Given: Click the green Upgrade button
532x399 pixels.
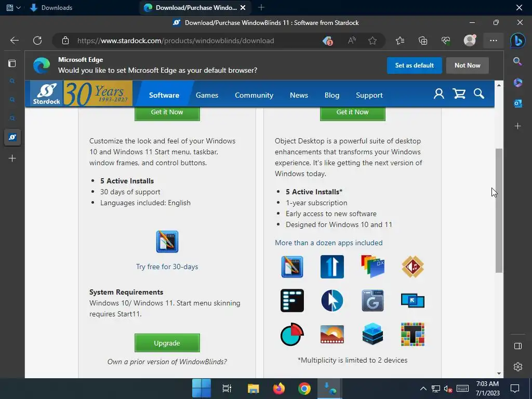Looking at the screenshot, I should [167, 343].
